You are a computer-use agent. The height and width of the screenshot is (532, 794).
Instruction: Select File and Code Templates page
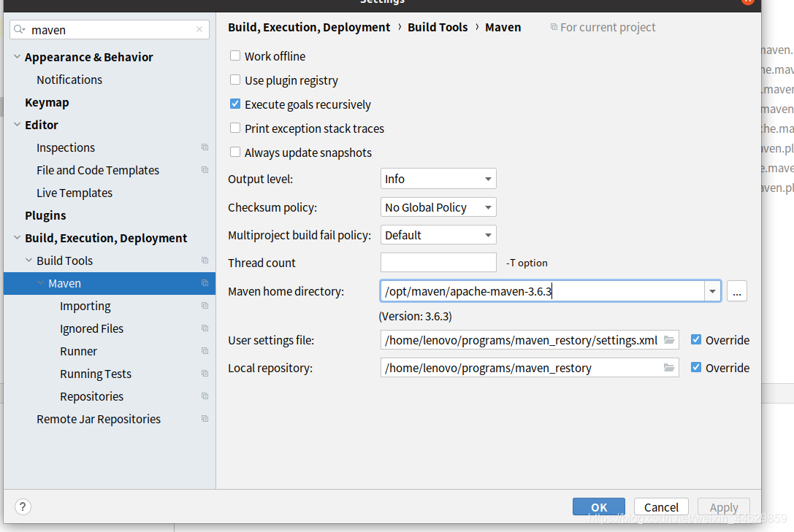tap(98, 171)
